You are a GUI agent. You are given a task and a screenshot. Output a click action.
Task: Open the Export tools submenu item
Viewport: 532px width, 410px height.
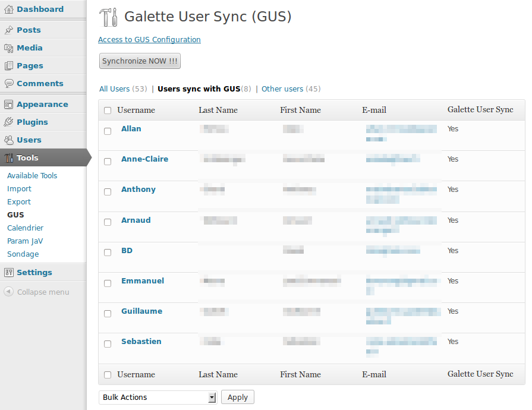tap(19, 202)
